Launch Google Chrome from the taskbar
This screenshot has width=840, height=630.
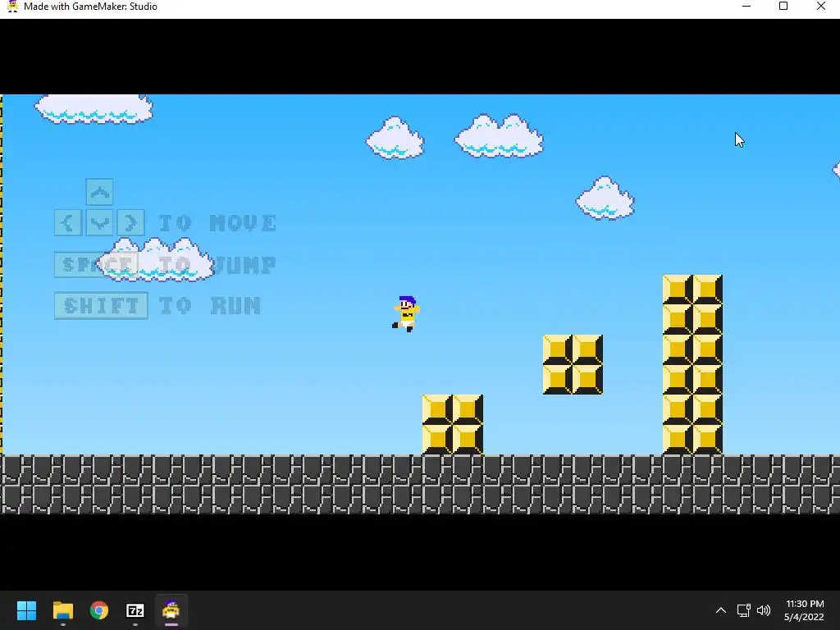coord(99,610)
